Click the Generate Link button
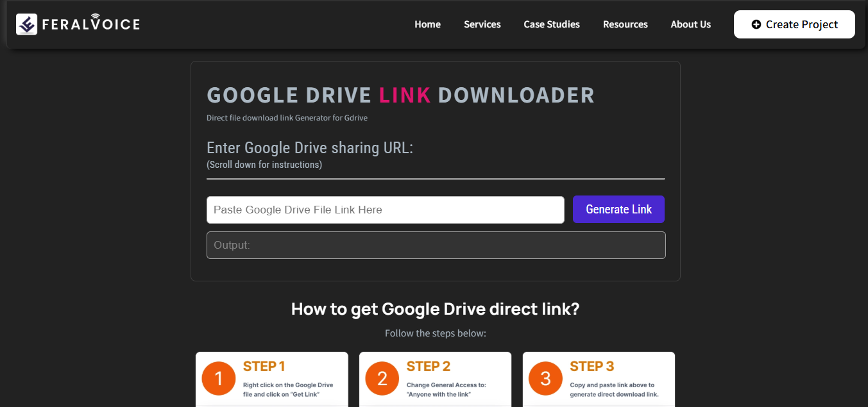Image resolution: width=868 pixels, height=407 pixels. [x=618, y=209]
